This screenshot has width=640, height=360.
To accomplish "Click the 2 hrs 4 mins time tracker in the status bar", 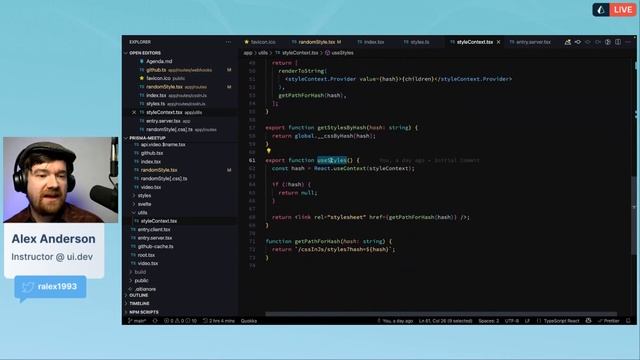I will tap(219, 321).
